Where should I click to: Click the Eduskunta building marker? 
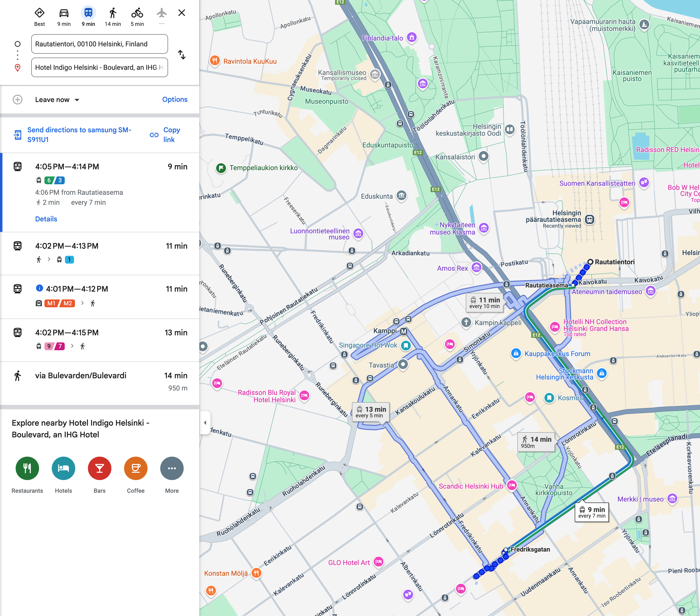[401, 196]
